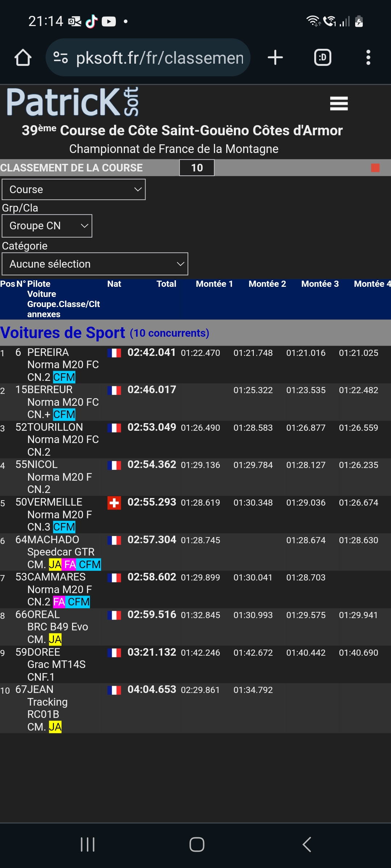Expand the Aucune sélection category dropdown
Screen dimensions: 391x868
tap(95, 264)
